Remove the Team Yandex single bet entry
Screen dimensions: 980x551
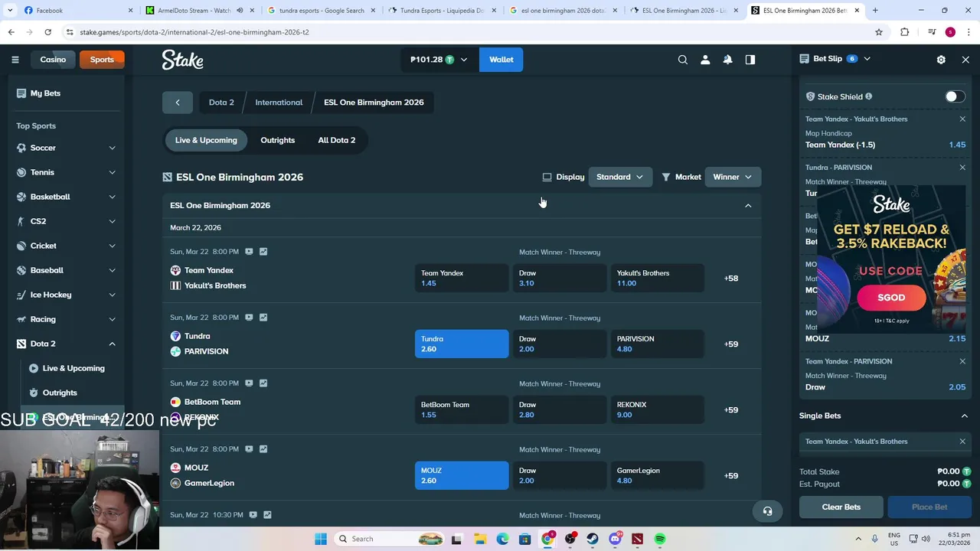962,442
